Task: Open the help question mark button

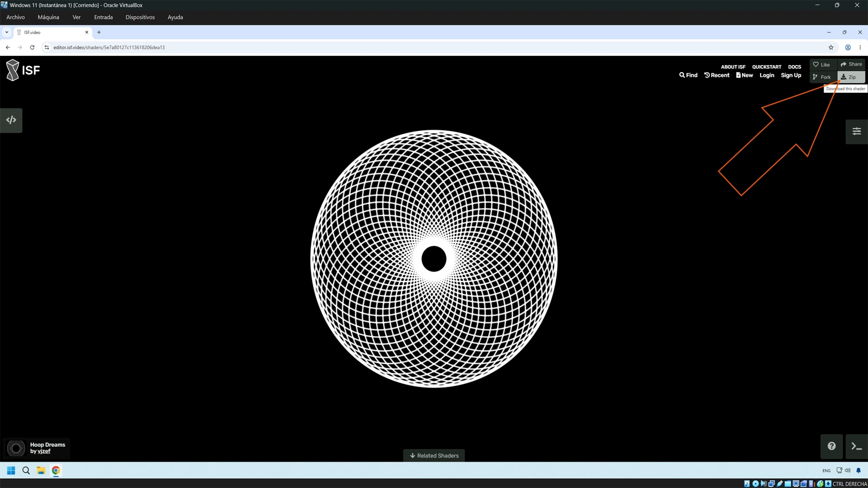Action: (x=832, y=446)
